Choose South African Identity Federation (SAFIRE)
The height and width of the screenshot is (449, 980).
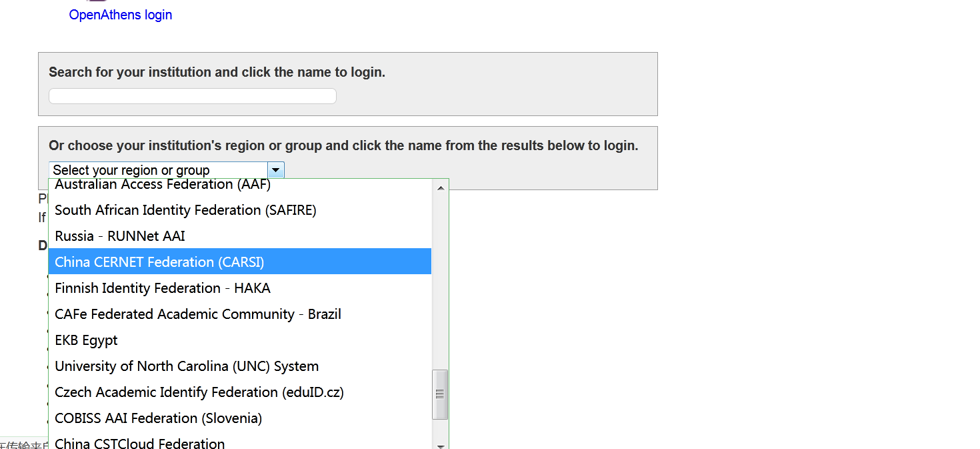pos(185,210)
